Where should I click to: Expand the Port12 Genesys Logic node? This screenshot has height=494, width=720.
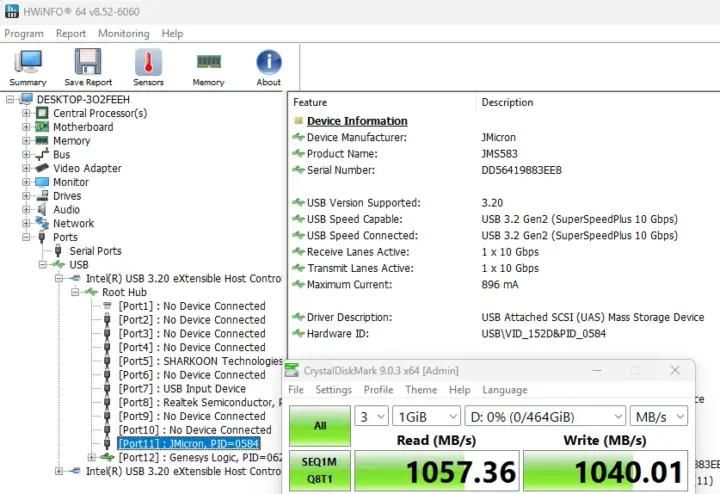coord(91,457)
